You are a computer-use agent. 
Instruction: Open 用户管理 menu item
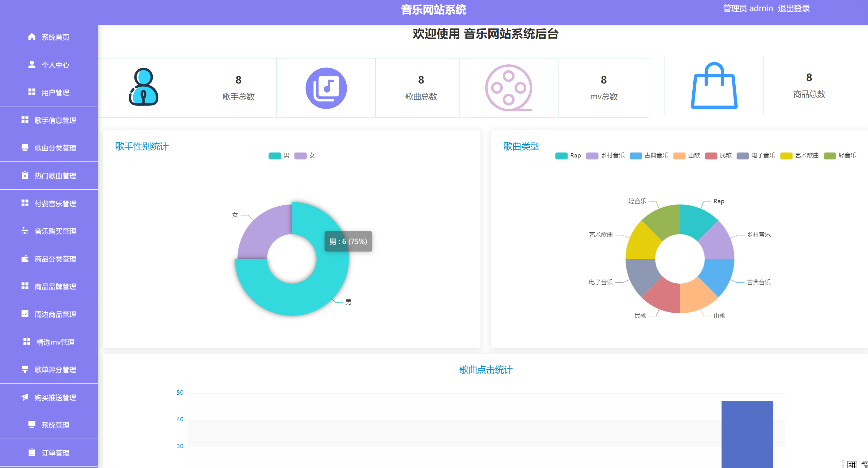[x=49, y=92]
